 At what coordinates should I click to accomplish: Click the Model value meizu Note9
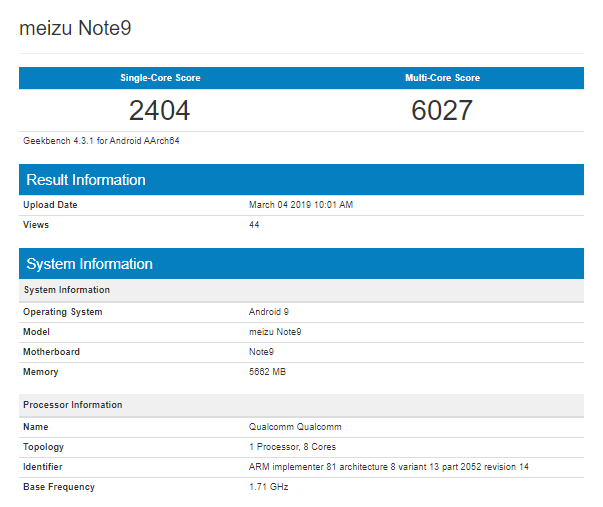(x=275, y=332)
